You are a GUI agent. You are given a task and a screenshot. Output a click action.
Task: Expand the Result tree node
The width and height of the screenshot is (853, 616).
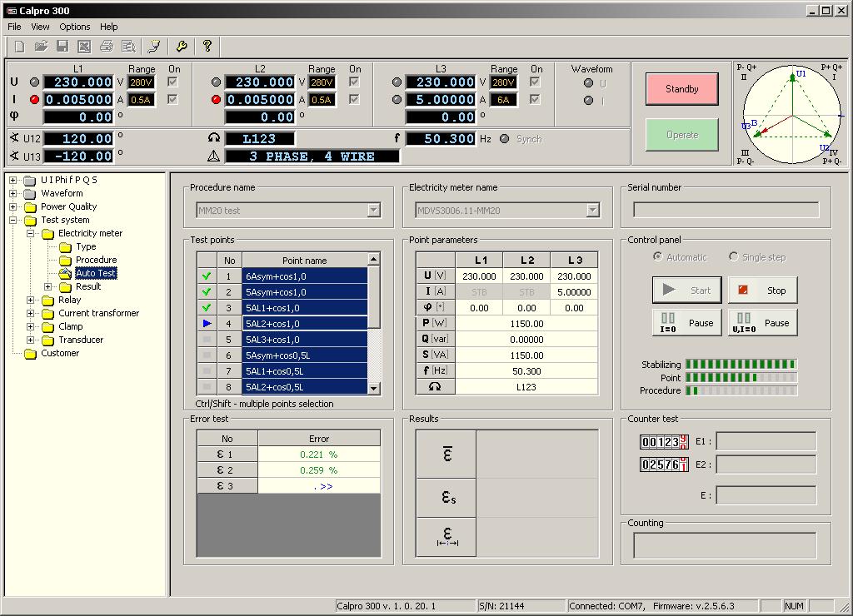(x=47, y=286)
